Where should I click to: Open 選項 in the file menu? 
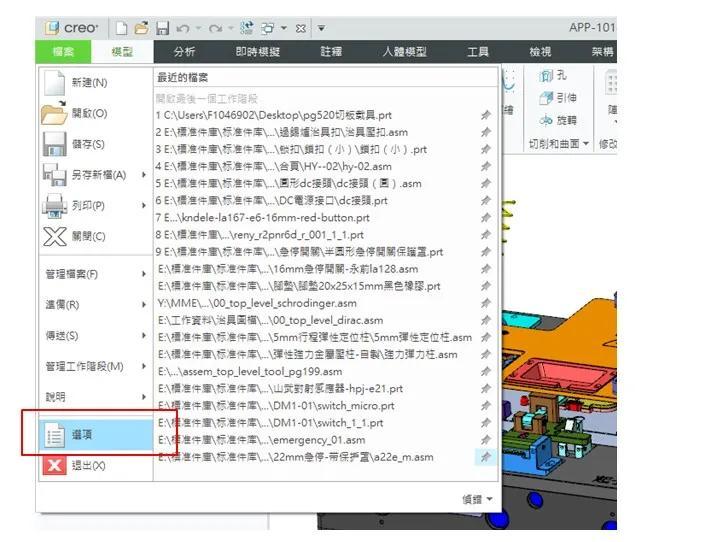[96, 435]
